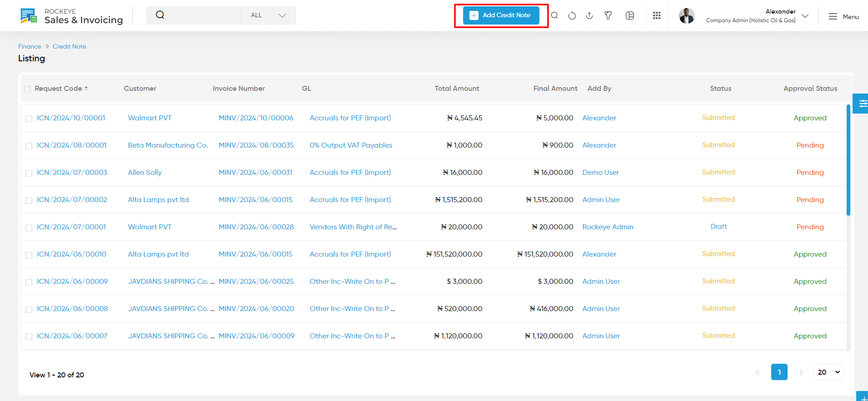Select checkbox for ICN/2024/07/00003

pos(29,173)
